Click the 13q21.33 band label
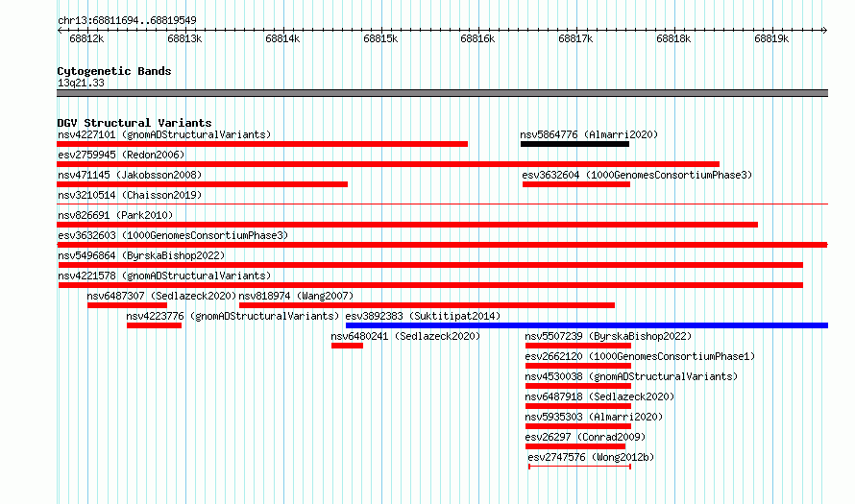Screen dimensions: 855x504 point(81,83)
